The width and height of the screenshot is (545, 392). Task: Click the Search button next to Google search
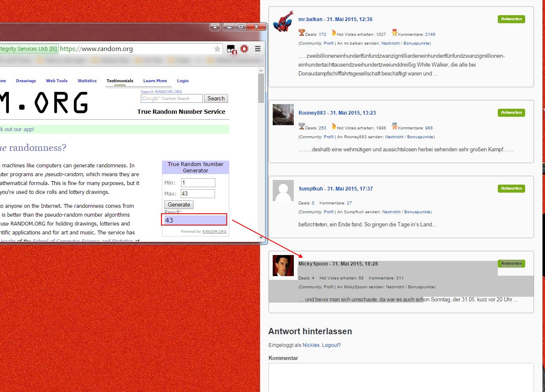216,99
